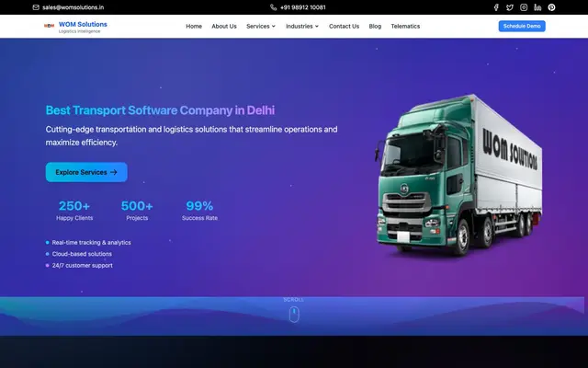Click the envelope email icon
This screenshot has height=368, width=588.
coord(36,7)
